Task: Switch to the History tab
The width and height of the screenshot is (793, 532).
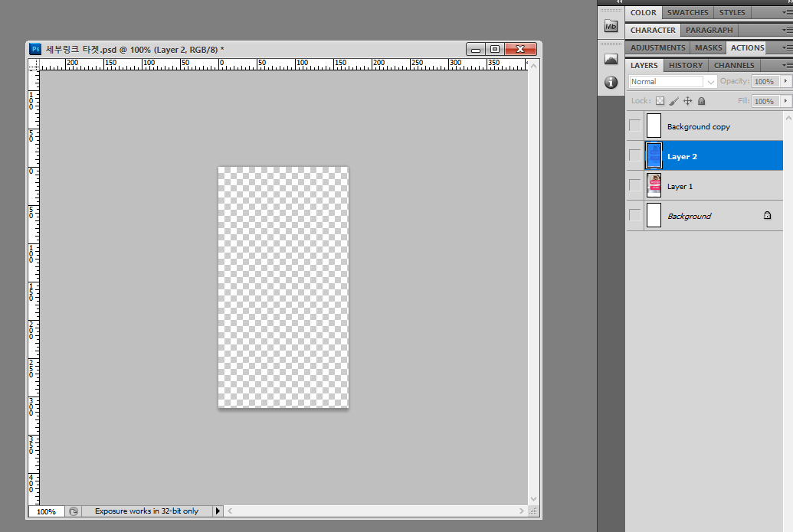Action: click(x=686, y=66)
